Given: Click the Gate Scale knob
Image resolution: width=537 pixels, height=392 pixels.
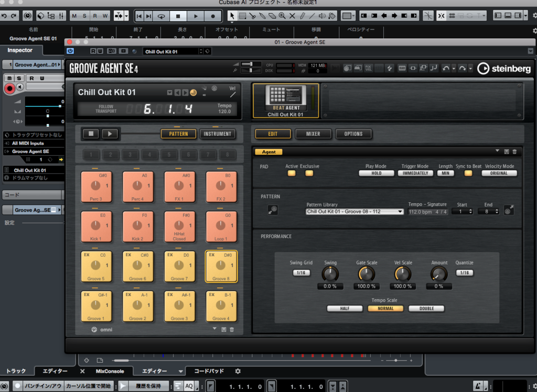Looking at the screenshot, I should (x=367, y=274).
